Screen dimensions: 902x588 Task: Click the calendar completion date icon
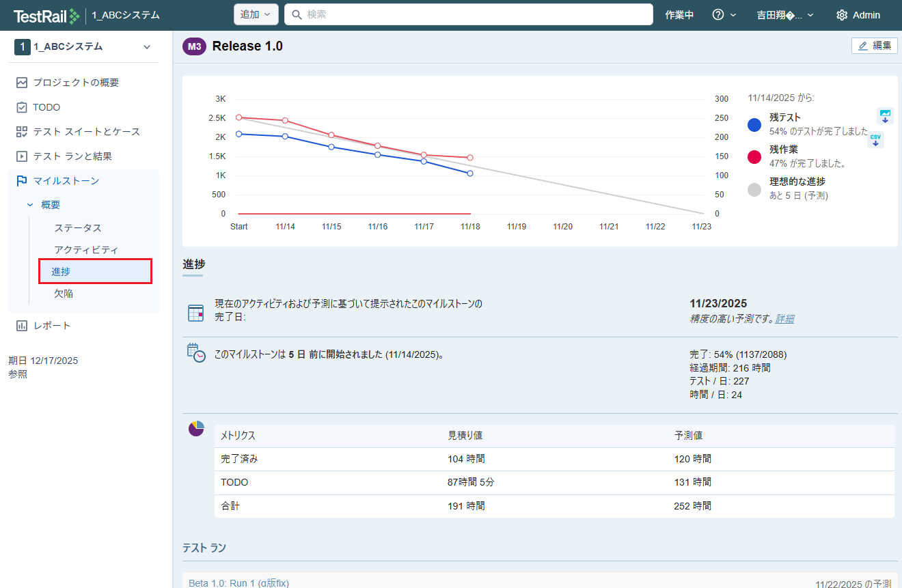pos(196,313)
